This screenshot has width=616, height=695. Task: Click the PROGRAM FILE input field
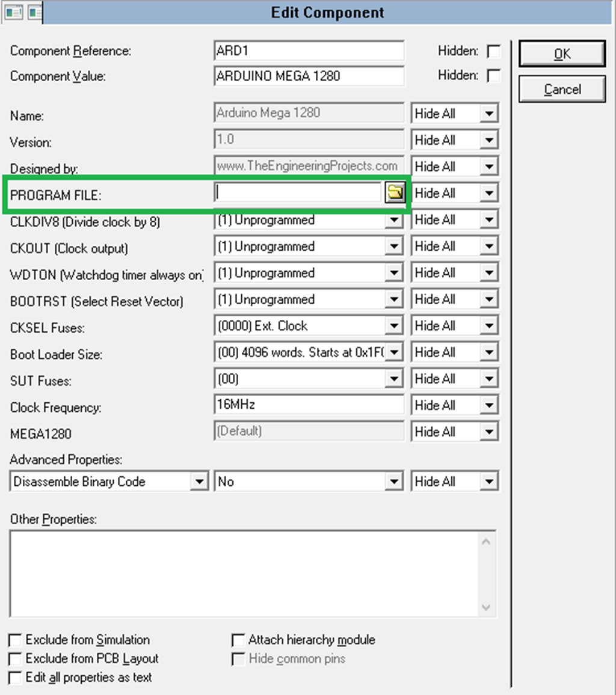(298, 192)
